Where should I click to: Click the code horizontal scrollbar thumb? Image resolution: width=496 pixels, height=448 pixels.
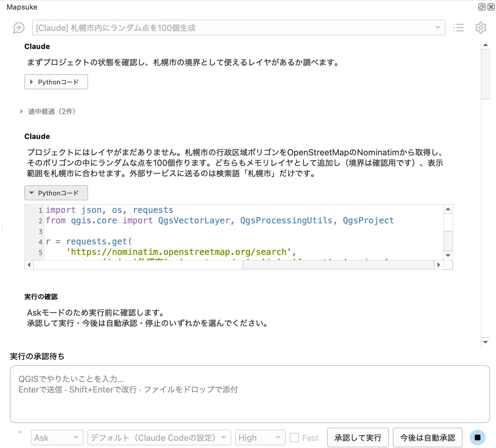coord(138,265)
